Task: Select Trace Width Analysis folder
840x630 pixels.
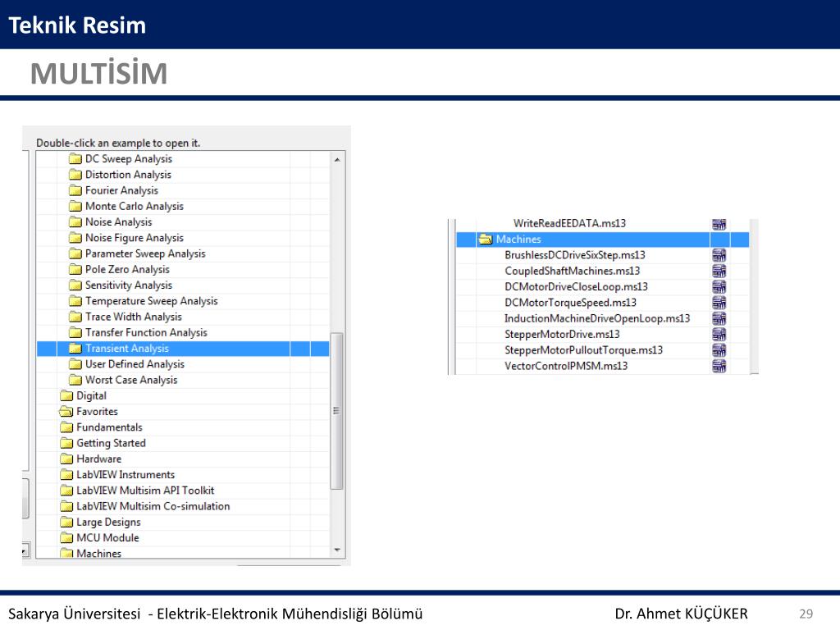Action: (134, 317)
